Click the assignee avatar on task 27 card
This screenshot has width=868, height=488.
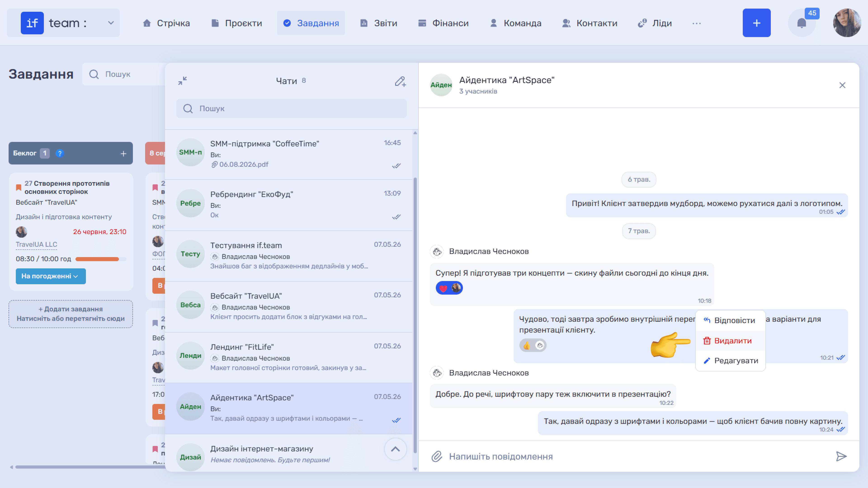pyautogui.click(x=21, y=232)
